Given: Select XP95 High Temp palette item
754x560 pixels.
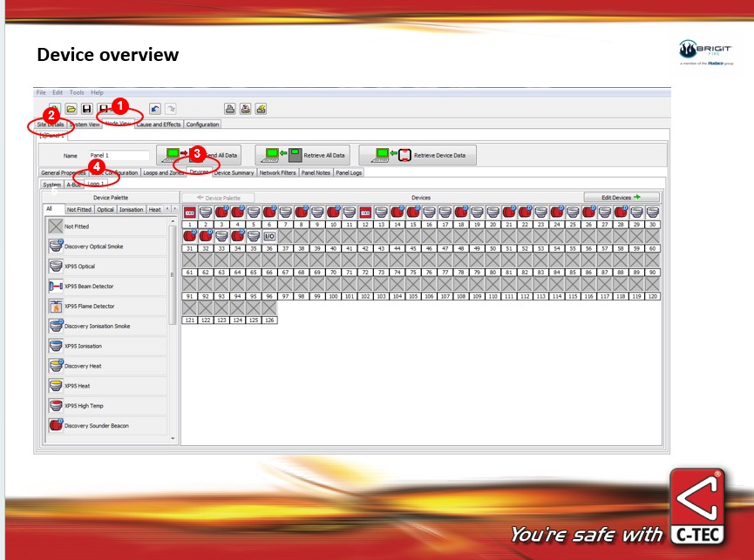Looking at the screenshot, I should (56, 406).
